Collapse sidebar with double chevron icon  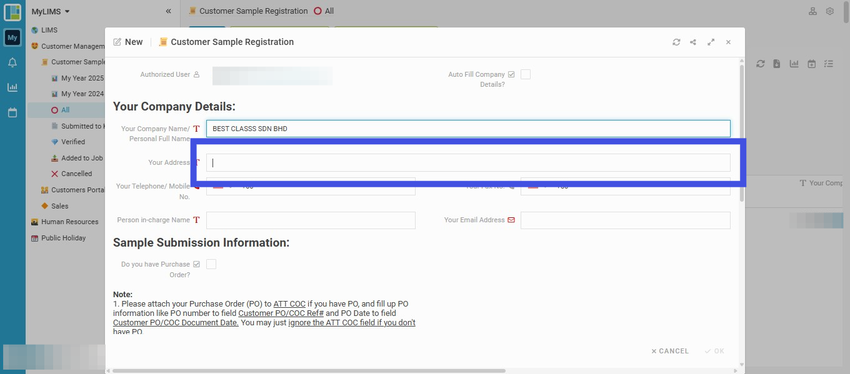(x=168, y=11)
